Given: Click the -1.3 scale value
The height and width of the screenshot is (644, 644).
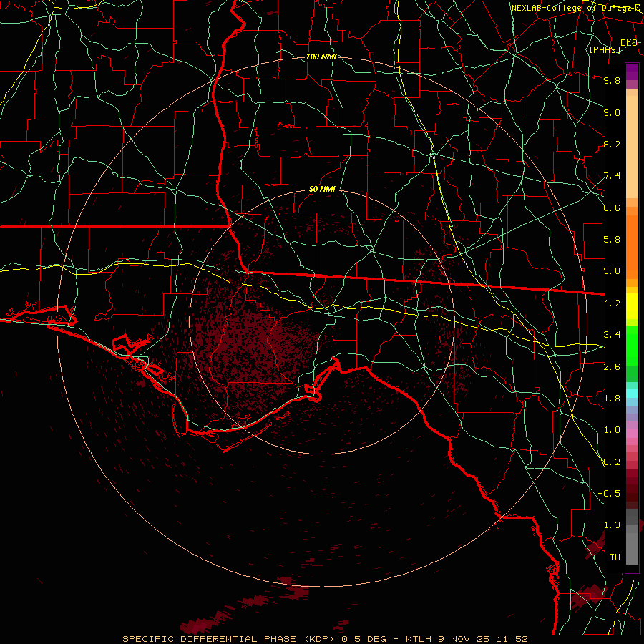Looking at the screenshot, I should [609, 525].
